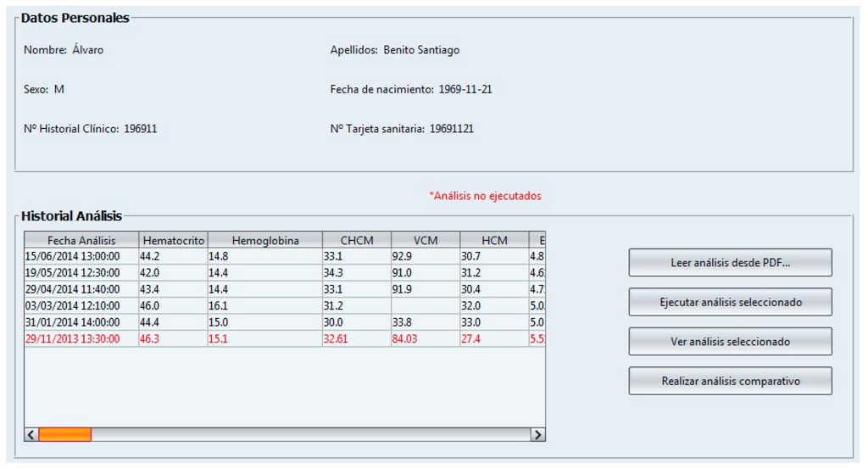
Task: Click the horizontal scrollbar right arrow
Action: (x=537, y=434)
